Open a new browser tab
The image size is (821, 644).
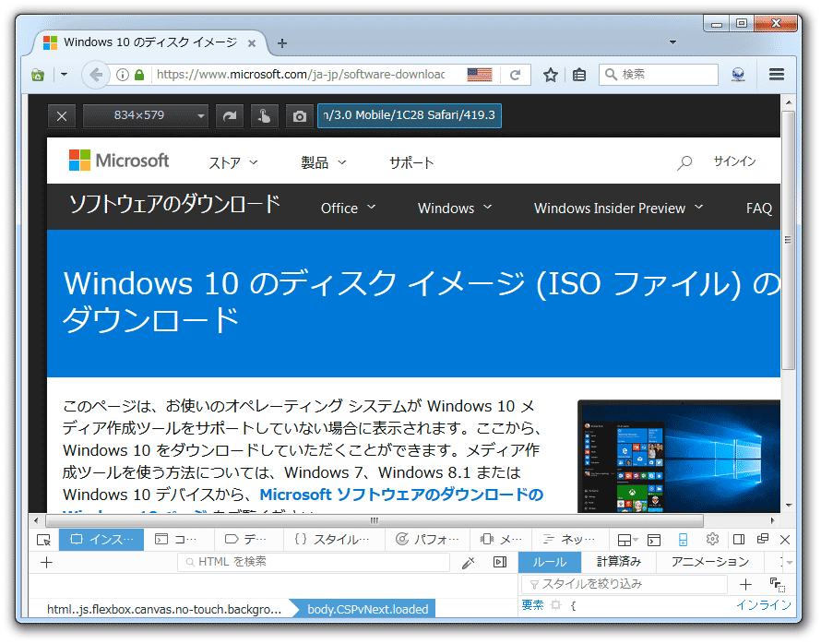coord(282,43)
